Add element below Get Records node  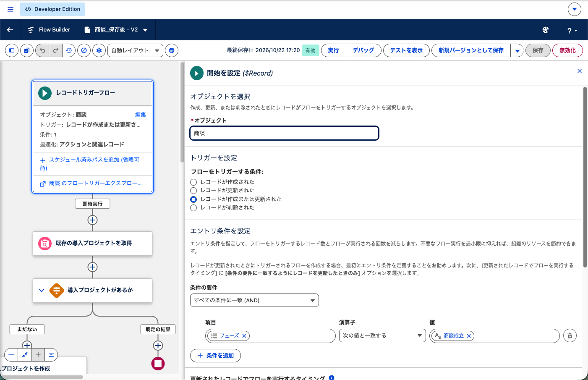[x=93, y=267]
